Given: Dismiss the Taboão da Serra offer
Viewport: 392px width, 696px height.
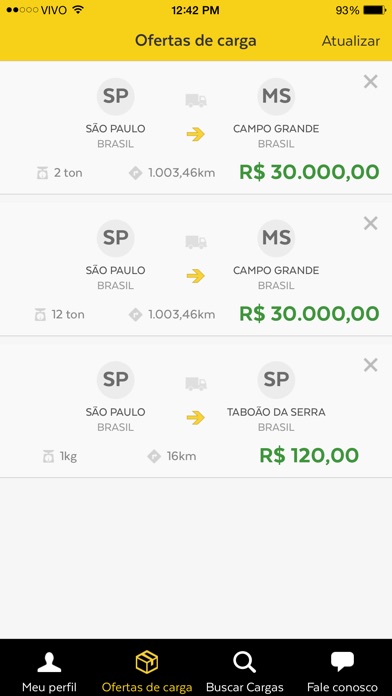Looking at the screenshot, I should (x=370, y=365).
